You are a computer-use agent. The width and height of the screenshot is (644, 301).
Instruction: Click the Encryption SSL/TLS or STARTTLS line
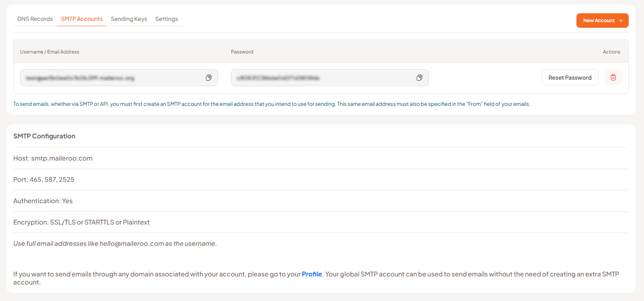(x=81, y=222)
